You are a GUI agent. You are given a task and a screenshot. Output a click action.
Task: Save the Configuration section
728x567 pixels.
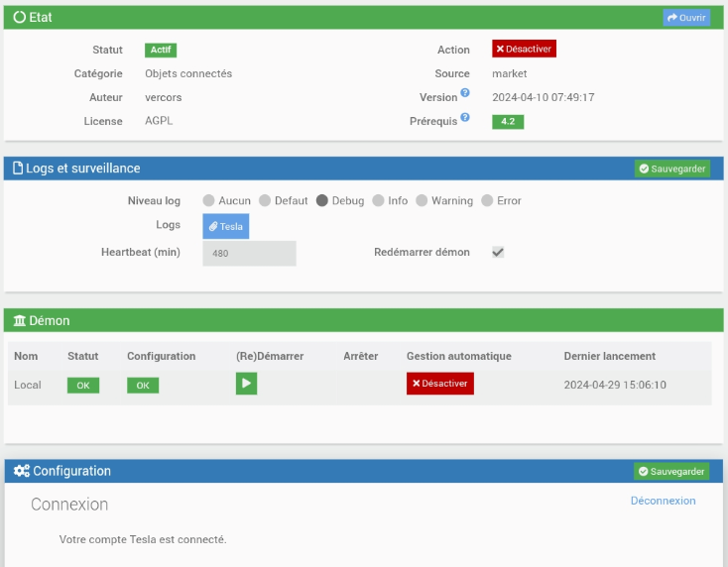click(x=671, y=472)
